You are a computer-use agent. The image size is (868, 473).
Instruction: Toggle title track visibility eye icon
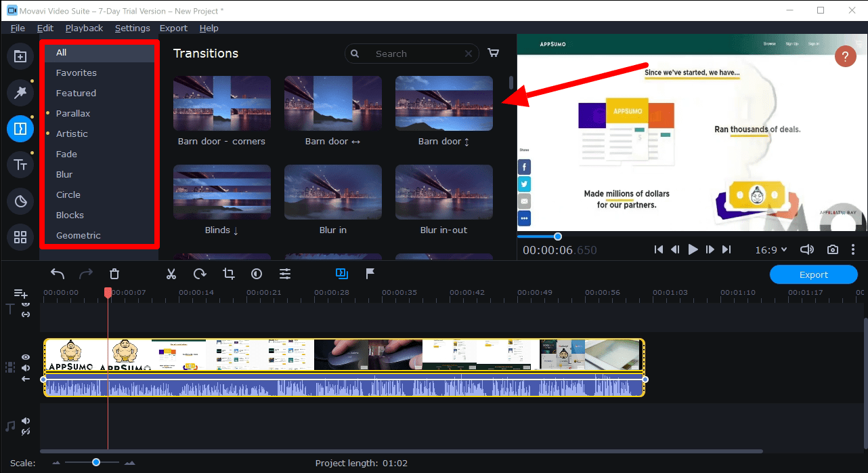coord(26,304)
